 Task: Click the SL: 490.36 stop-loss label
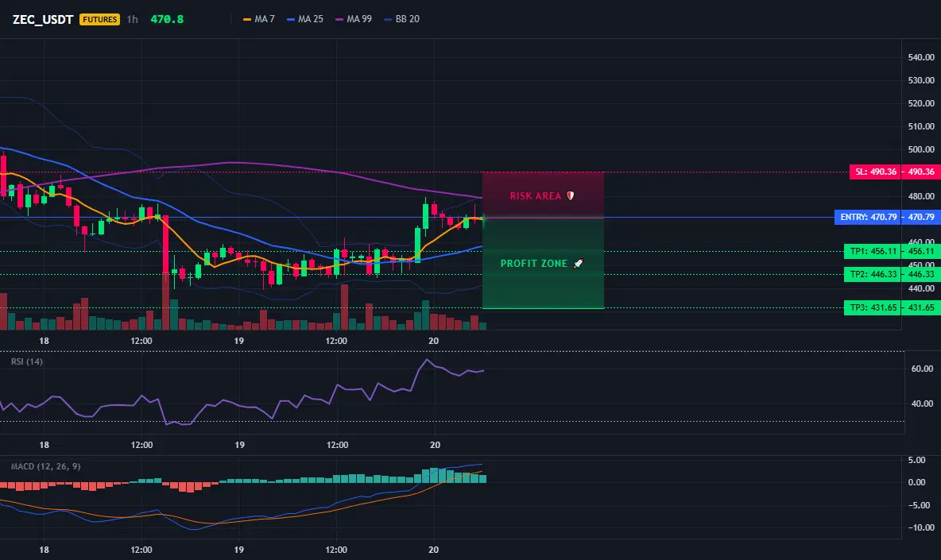click(876, 172)
